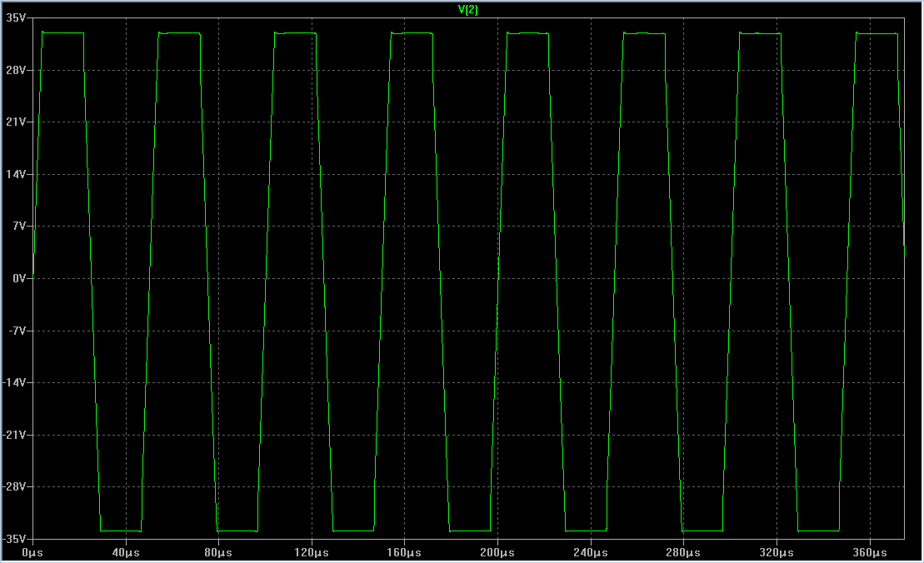
Task: Click the 0µs time axis label
Action: tap(32, 553)
